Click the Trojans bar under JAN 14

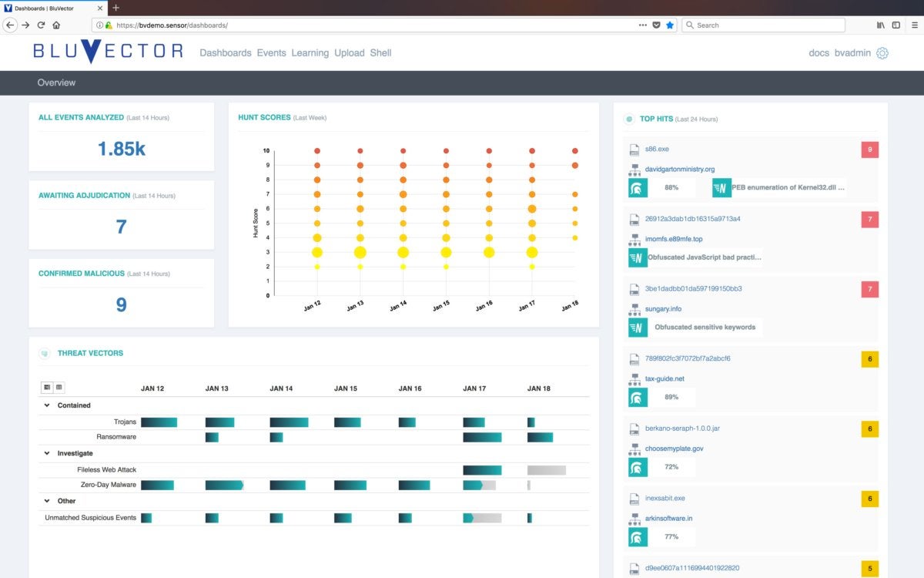[x=289, y=422]
